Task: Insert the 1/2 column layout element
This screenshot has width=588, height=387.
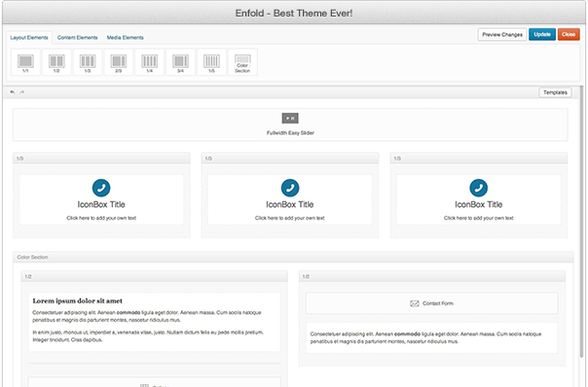Action: click(56, 62)
